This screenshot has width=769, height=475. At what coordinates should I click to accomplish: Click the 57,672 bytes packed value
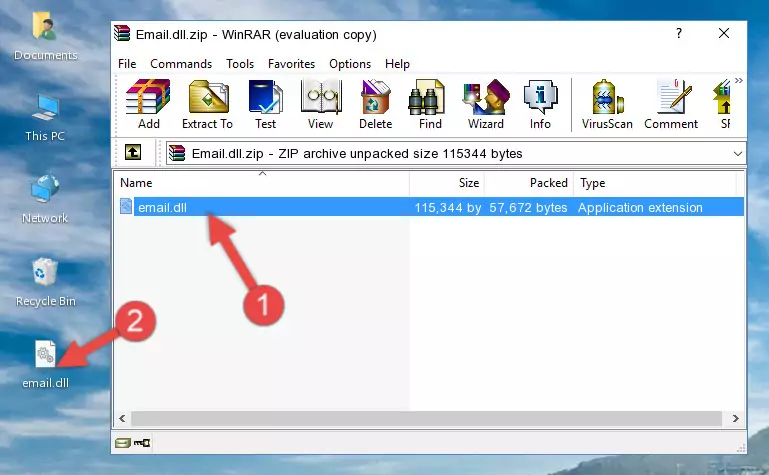(528, 208)
